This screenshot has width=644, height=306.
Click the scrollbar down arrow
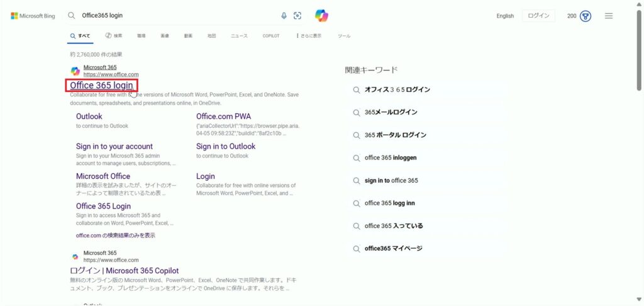point(639,300)
